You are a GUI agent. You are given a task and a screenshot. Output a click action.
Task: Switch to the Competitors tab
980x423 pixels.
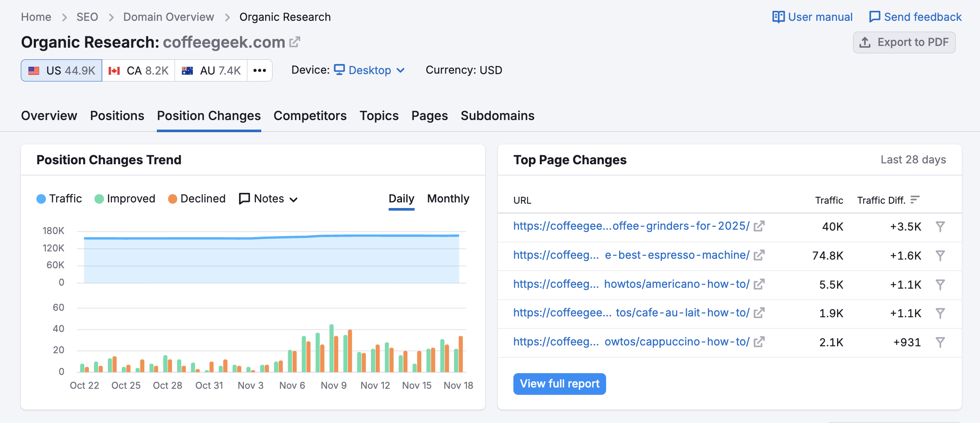coord(310,116)
